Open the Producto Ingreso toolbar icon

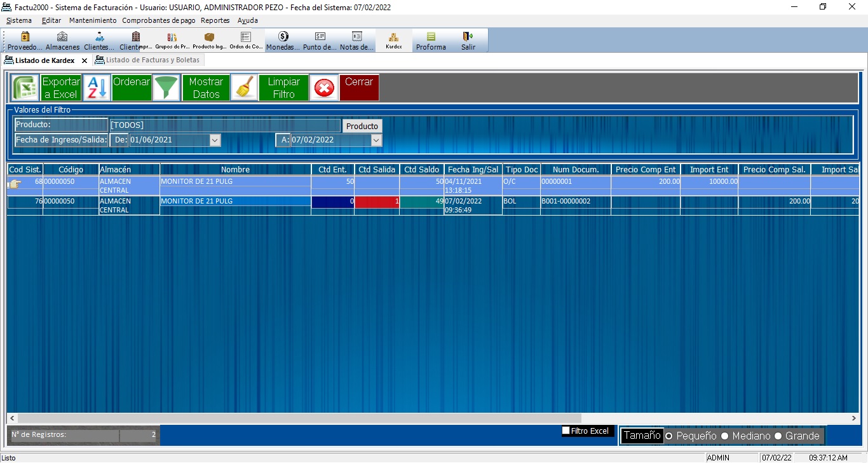(209, 41)
